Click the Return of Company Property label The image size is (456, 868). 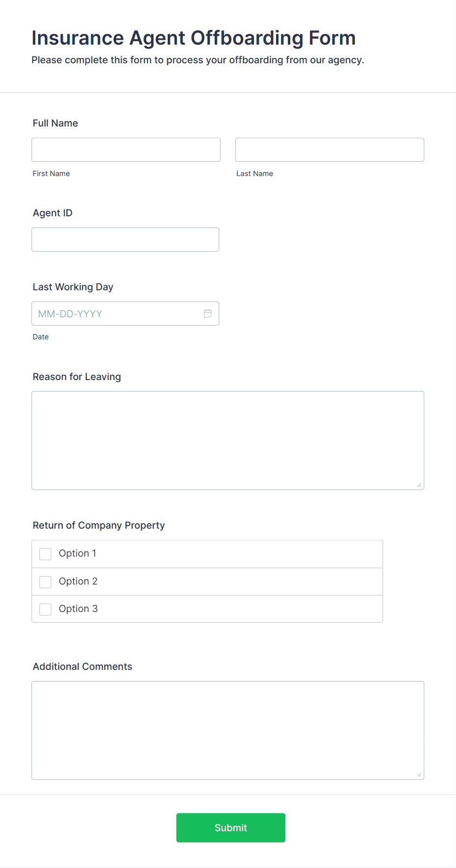tap(99, 525)
